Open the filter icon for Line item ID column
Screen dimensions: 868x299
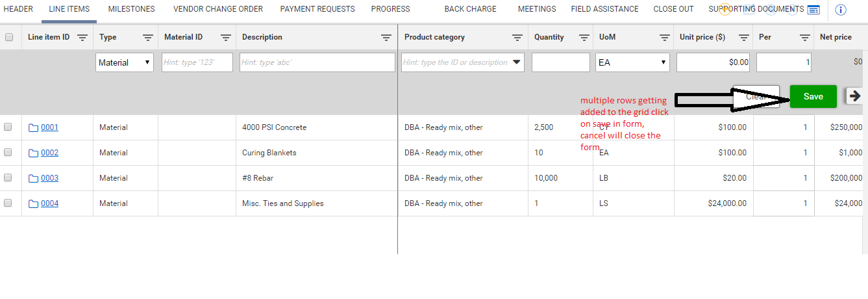point(82,38)
